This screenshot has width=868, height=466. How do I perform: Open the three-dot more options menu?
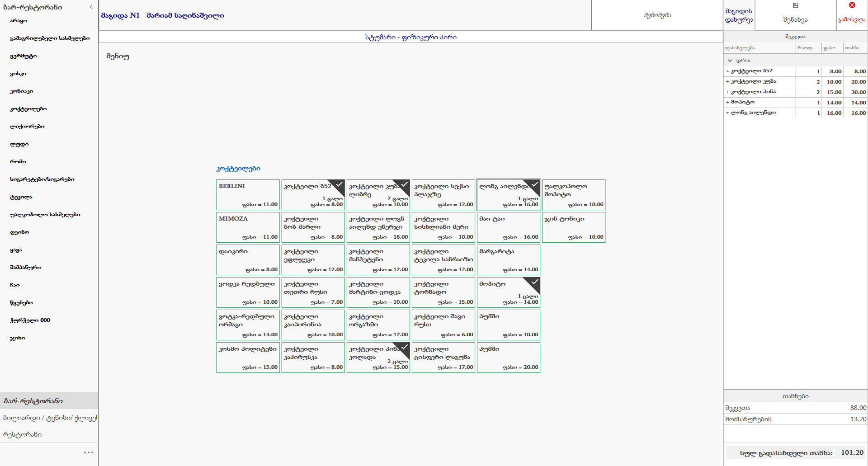[89, 452]
